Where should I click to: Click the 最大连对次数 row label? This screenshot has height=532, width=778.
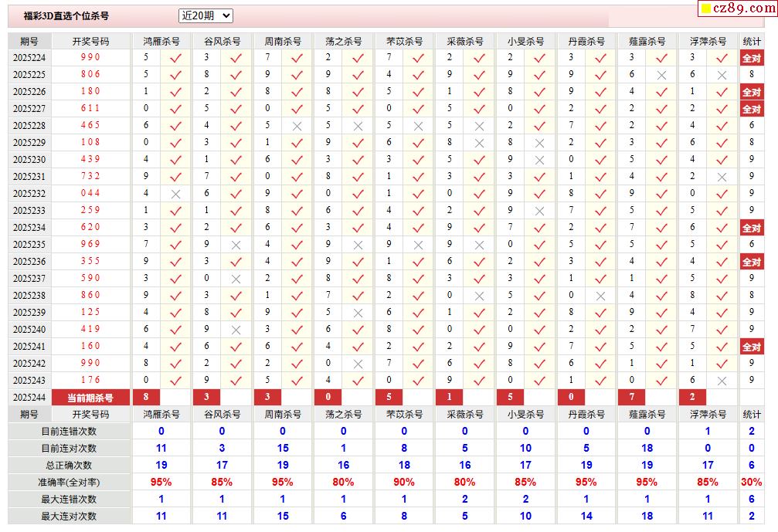click(69, 517)
